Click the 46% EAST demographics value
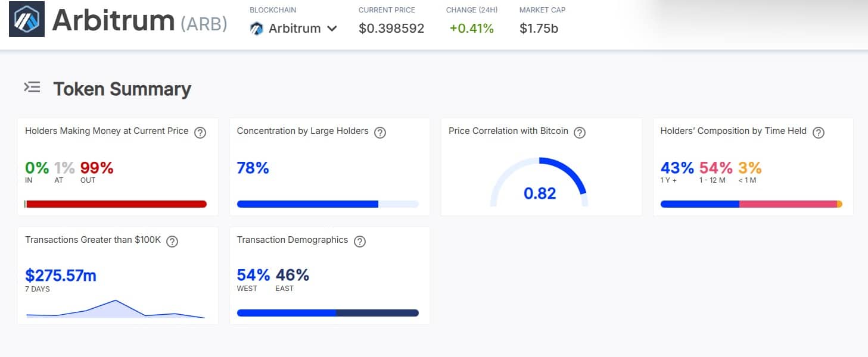This screenshot has height=357, width=868. click(292, 275)
